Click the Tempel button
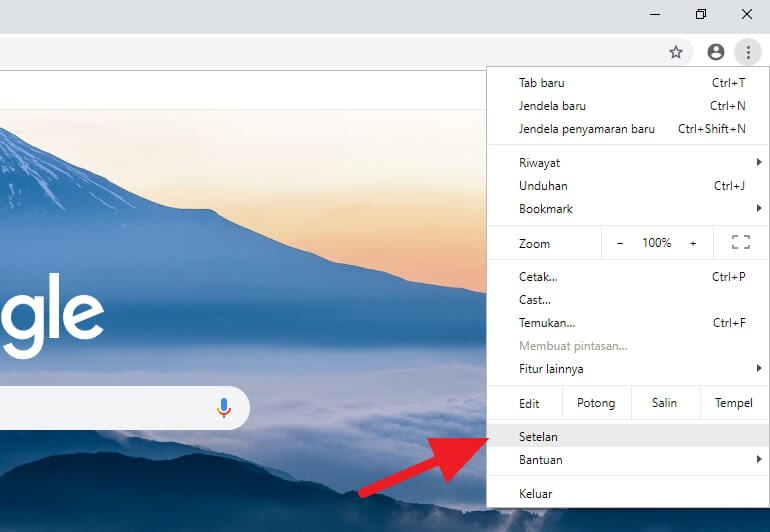770x532 pixels. click(x=734, y=403)
